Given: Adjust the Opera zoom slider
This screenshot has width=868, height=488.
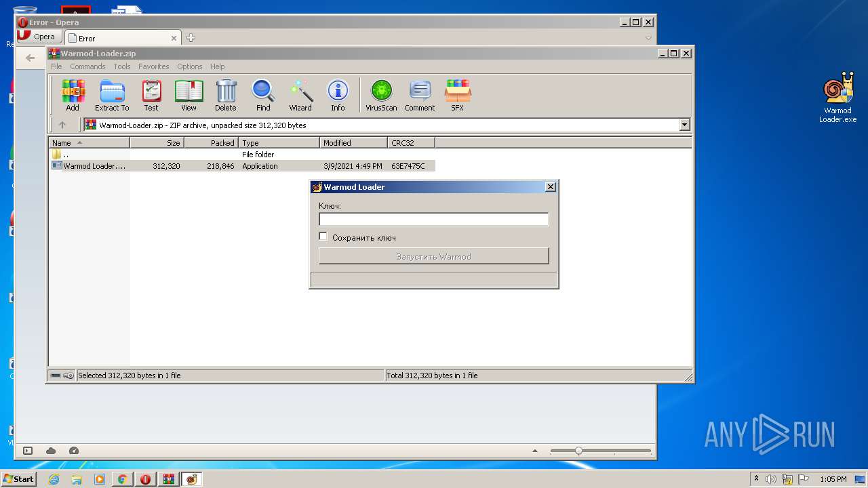Looking at the screenshot, I should pos(578,451).
